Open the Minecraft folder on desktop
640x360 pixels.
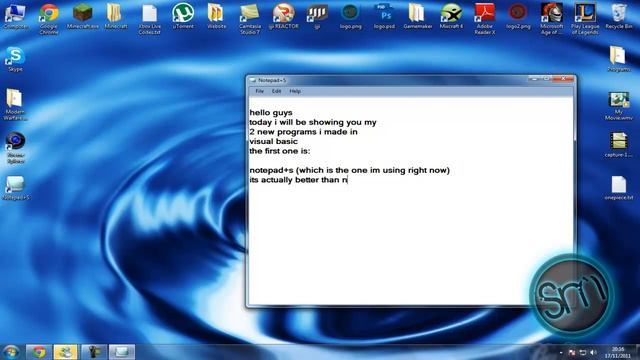[x=116, y=16]
